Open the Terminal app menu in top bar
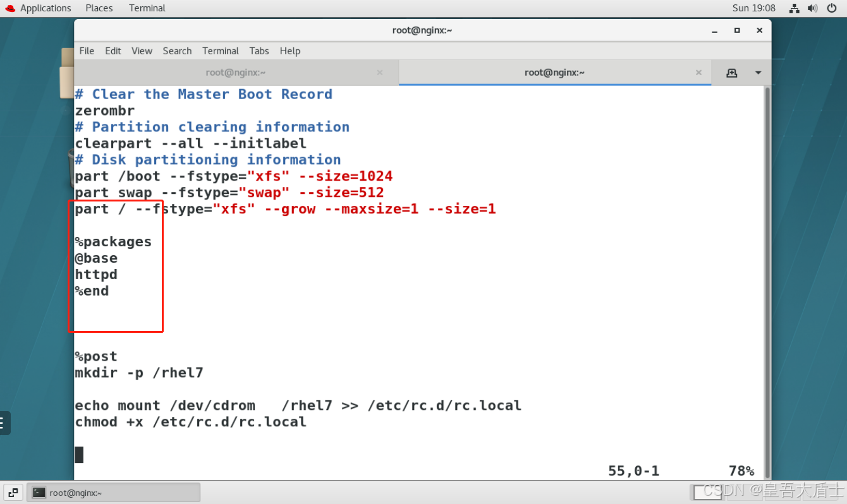 147,8
